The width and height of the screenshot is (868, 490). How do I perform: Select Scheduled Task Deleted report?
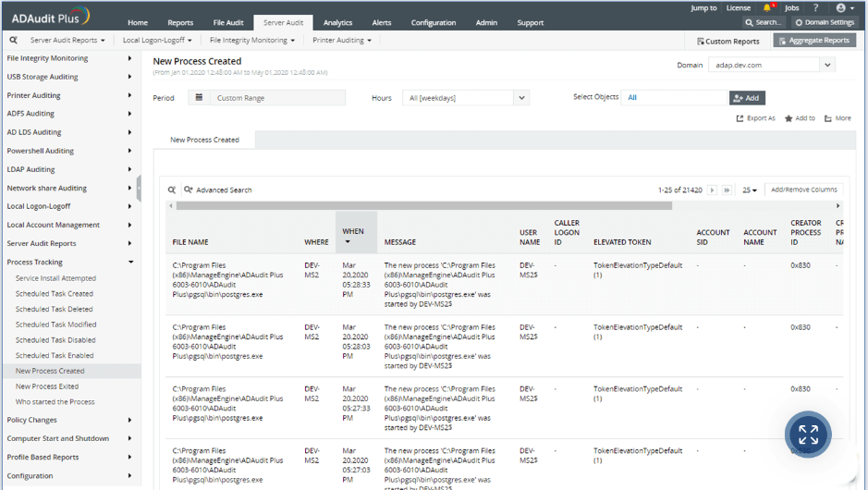coord(54,310)
